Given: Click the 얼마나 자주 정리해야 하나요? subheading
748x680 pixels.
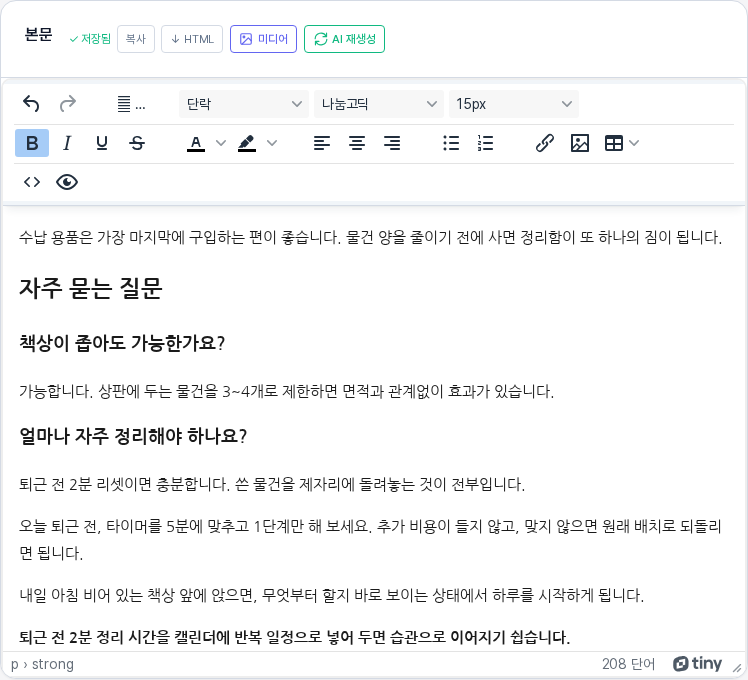Looking at the screenshot, I should (x=133, y=436).
